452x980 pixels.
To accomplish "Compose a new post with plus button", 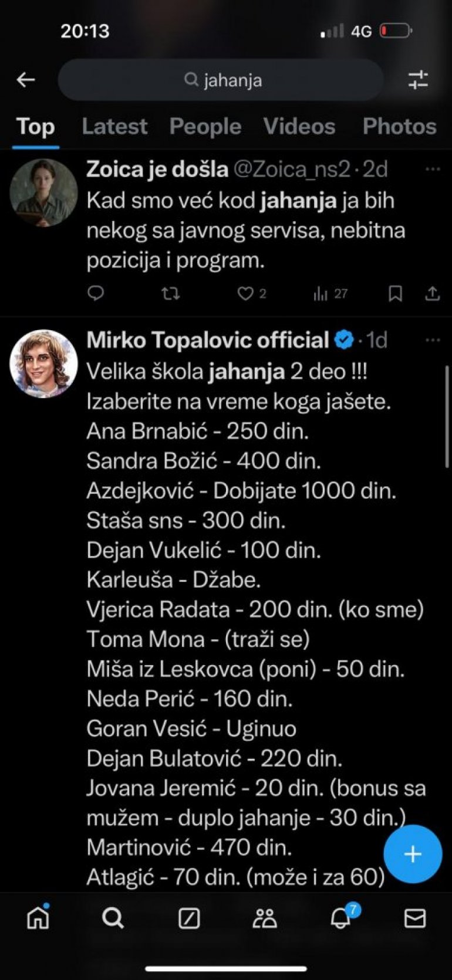I will (x=413, y=853).
